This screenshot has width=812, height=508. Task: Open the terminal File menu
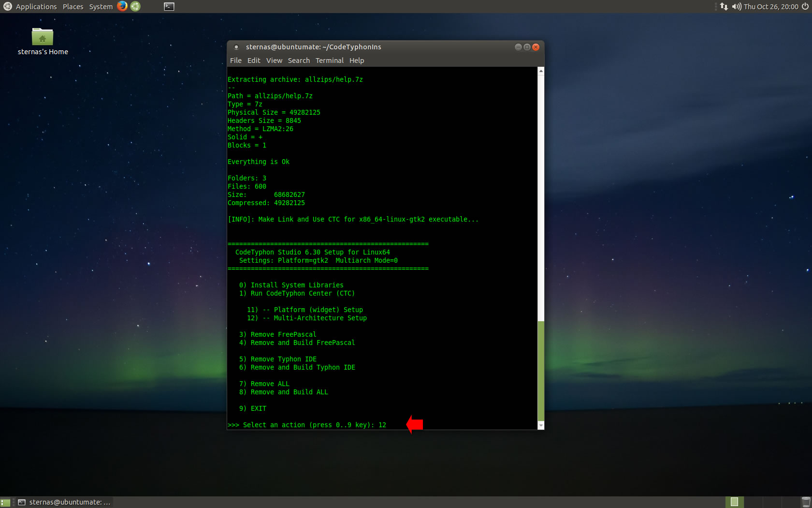tap(236, 60)
